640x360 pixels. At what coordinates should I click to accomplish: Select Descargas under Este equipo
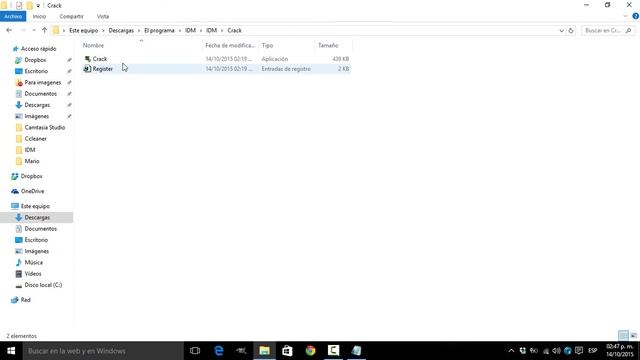pyautogui.click(x=37, y=218)
